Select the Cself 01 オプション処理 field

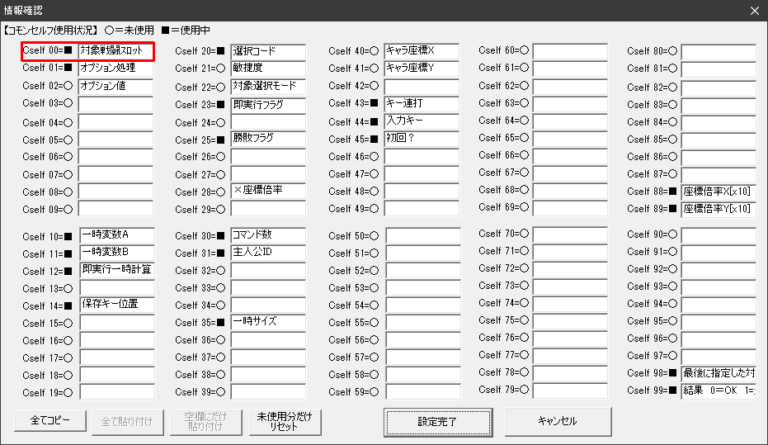(x=115, y=68)
